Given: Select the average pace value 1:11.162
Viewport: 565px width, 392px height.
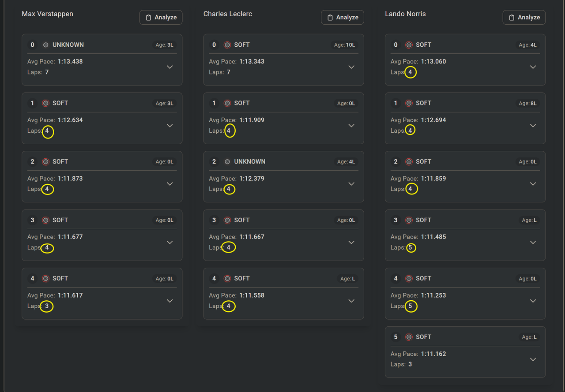Looking at the screenshot, I should [433, 354].
